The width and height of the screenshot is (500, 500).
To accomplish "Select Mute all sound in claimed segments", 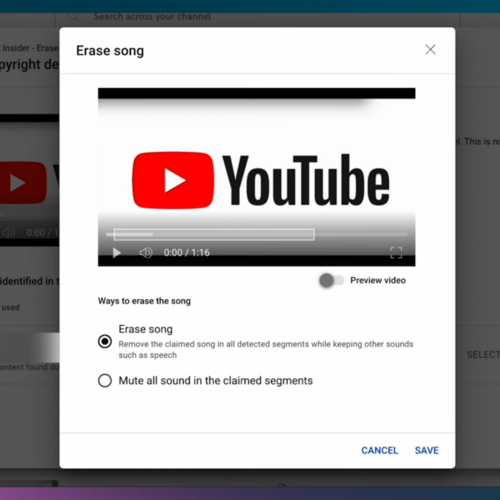I will pos(105,380).
